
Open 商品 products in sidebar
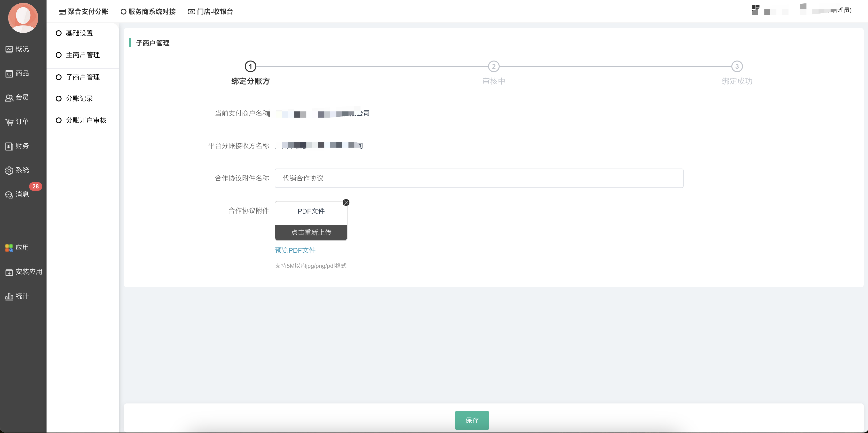coord(17,73)
